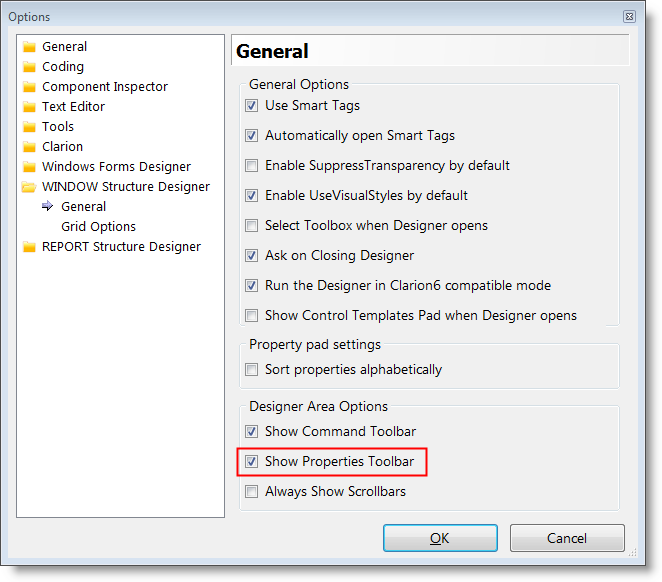
Task: Disable Run the Designer in Clarion6 mode
Action: (x=252, y=286)
